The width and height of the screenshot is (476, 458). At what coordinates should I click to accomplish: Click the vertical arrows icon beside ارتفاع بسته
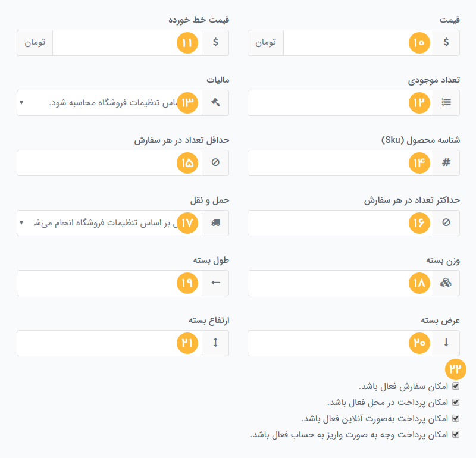click(215, 343)
